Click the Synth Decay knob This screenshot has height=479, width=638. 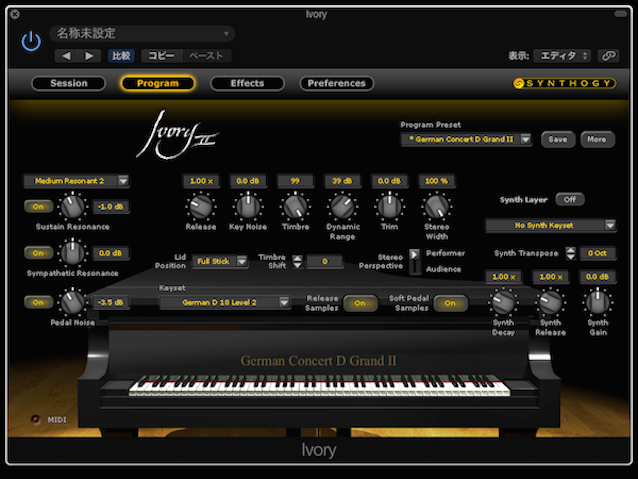pos(503,302)
